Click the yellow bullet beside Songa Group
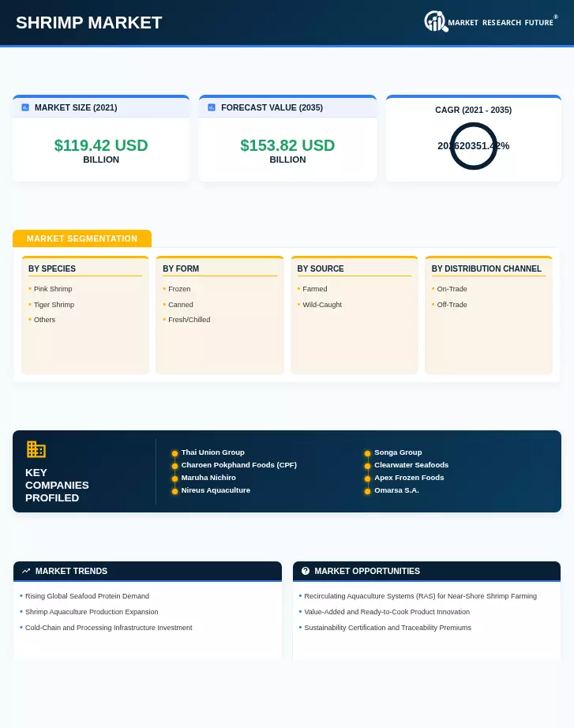The height and width of the screenshot is (728, 574). pos(367,453)
